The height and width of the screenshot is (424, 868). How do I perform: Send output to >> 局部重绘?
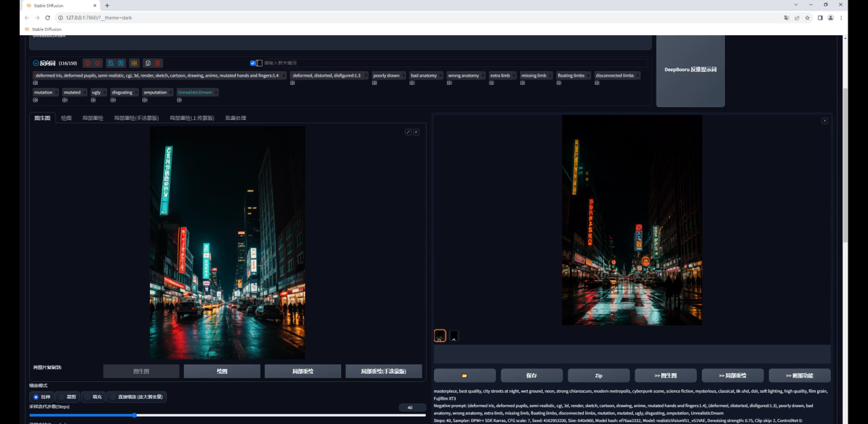[732, 375]
